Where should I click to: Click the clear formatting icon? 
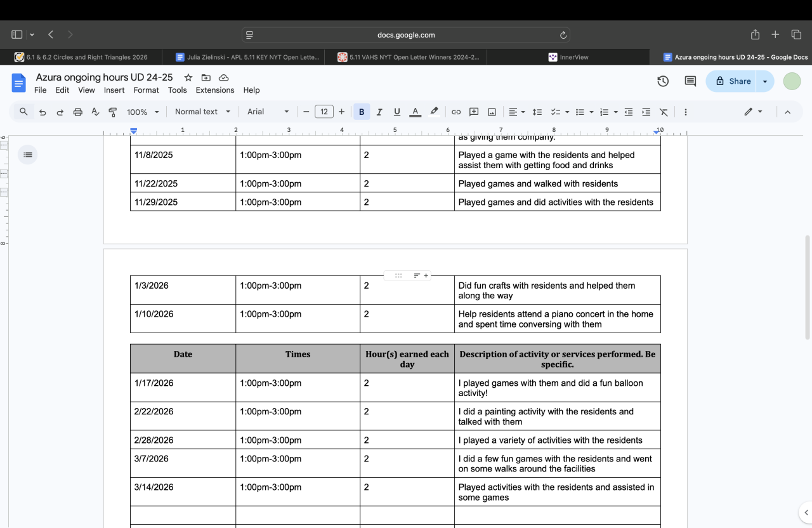coord(664,112)
